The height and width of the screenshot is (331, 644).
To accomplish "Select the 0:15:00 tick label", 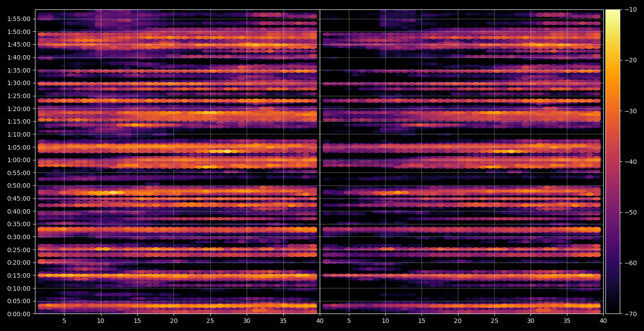I will (x=19, y=275).
